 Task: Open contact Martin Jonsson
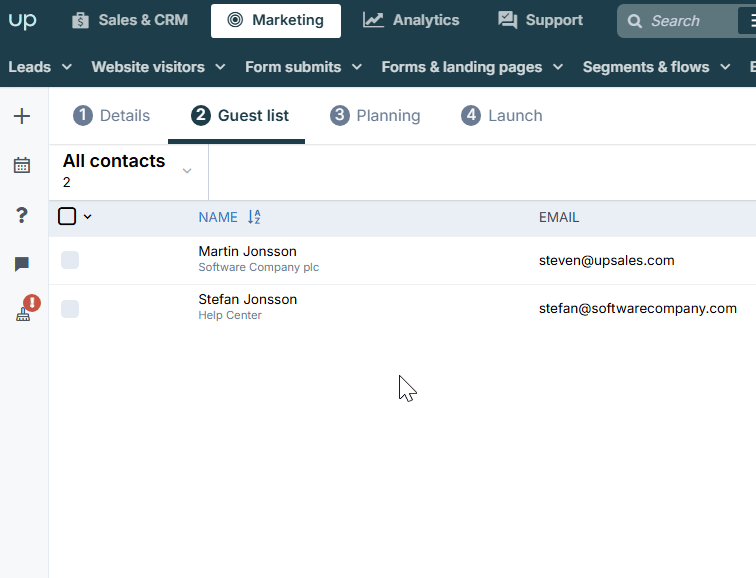point(247,251)
